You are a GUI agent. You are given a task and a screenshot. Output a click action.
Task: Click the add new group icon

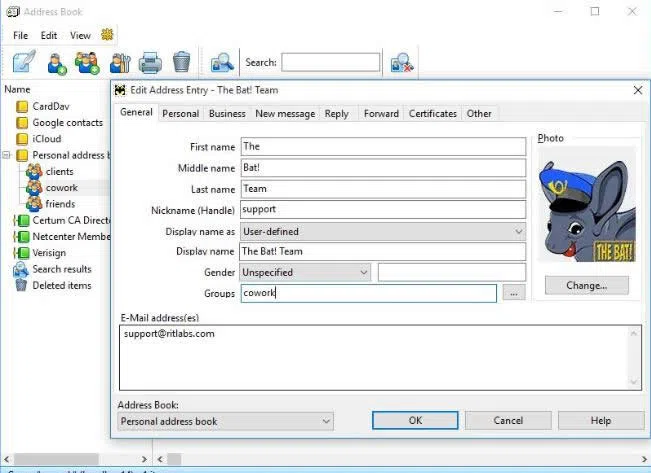pos(88,62)
